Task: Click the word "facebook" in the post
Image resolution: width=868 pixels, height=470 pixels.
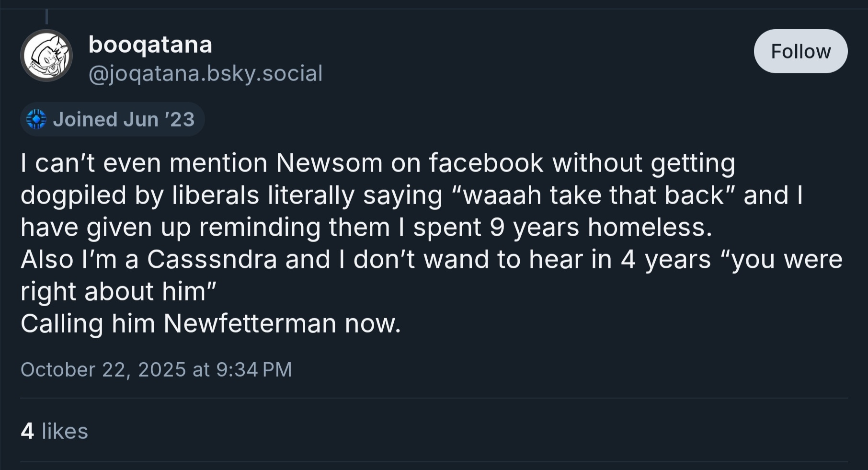Action: pos(486,163)
